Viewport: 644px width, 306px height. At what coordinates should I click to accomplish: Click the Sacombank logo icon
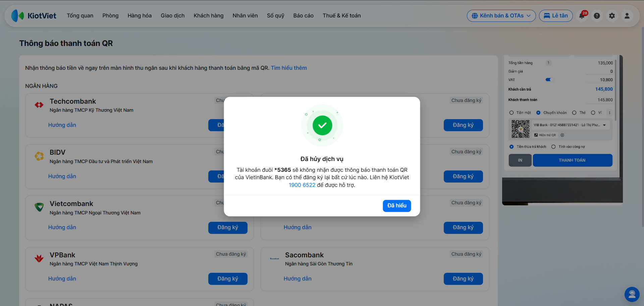[x=274, y=258]
